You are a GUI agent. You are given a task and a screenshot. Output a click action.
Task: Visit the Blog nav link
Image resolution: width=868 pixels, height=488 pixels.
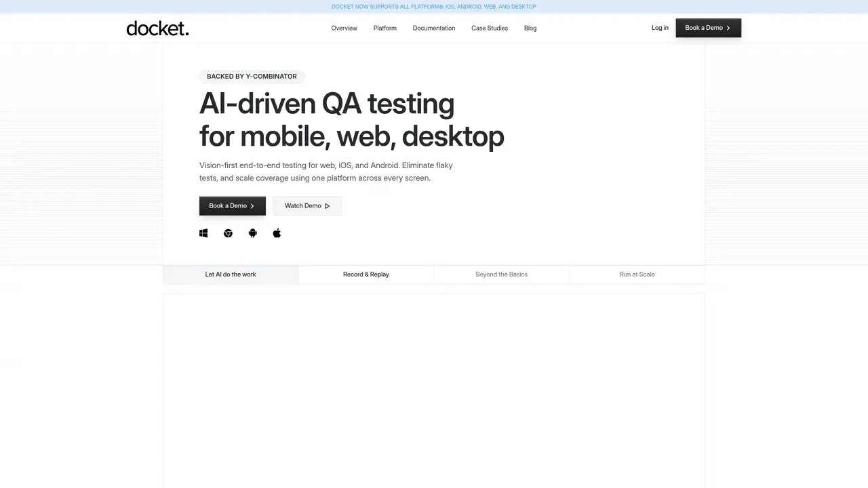click(530, 28)
